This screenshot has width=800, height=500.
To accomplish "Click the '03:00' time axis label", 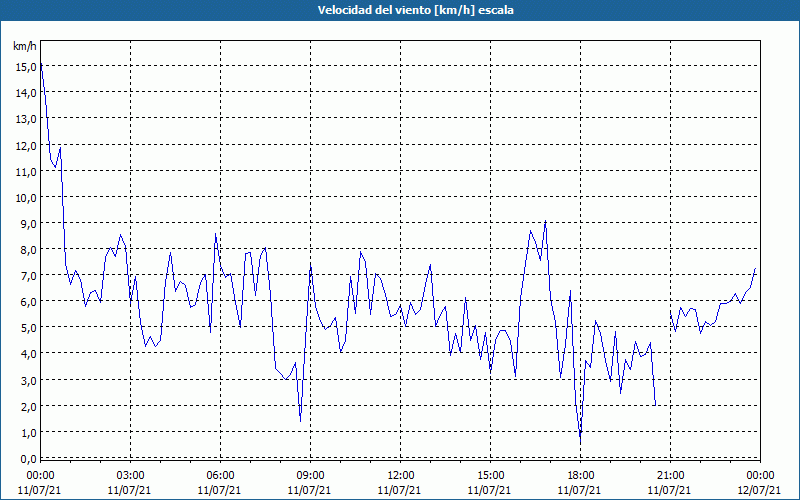I will tap(130, 476).
